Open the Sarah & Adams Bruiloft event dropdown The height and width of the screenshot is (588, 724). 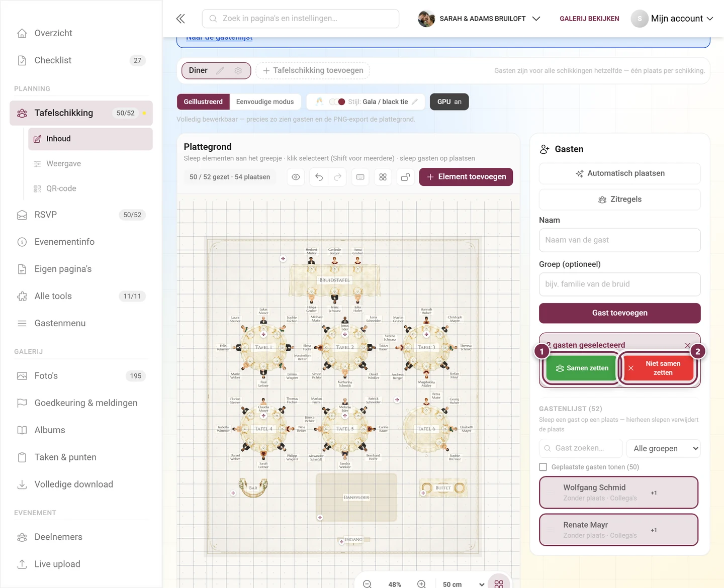[479, 19]
